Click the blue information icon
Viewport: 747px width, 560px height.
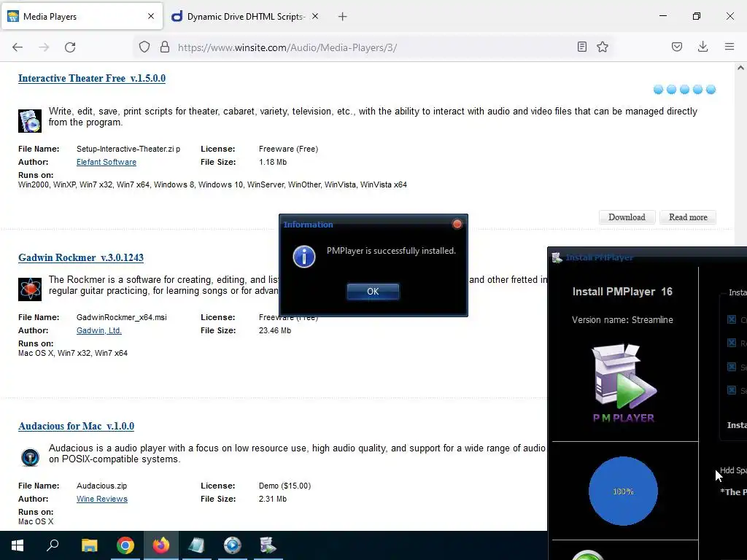coord(304,257)
